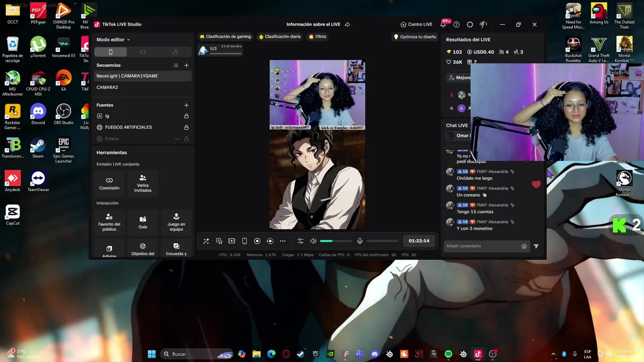Screen dimensions: 644x362
Task: Open TikTok LIVE Studio settings gear
Action: click(x=470, y=24)
